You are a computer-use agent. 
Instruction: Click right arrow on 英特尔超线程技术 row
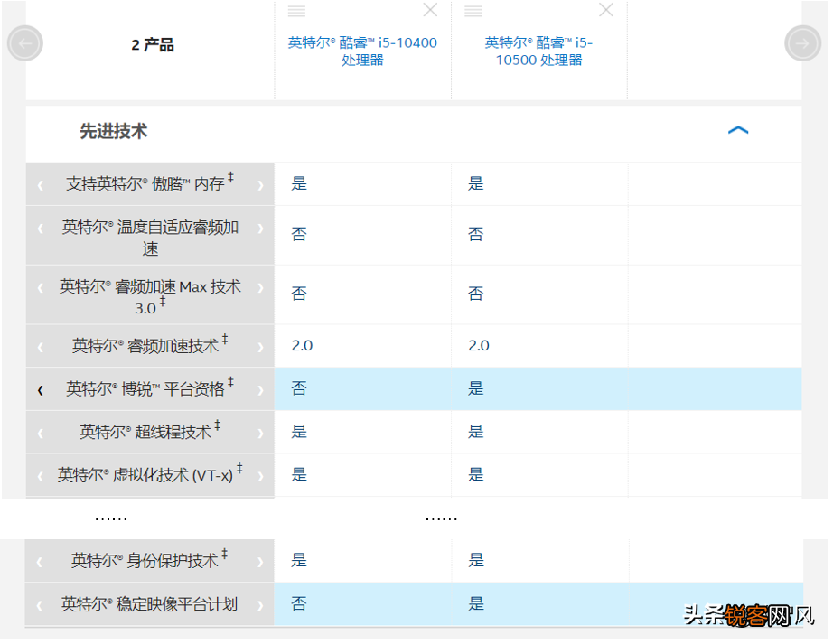coord(260,432)
